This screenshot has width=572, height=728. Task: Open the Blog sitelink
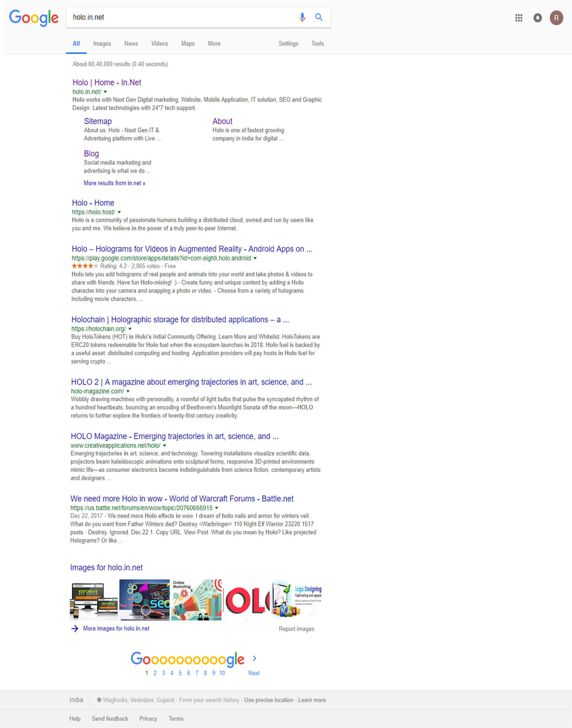pyautogui.click(x=91, y=154)
